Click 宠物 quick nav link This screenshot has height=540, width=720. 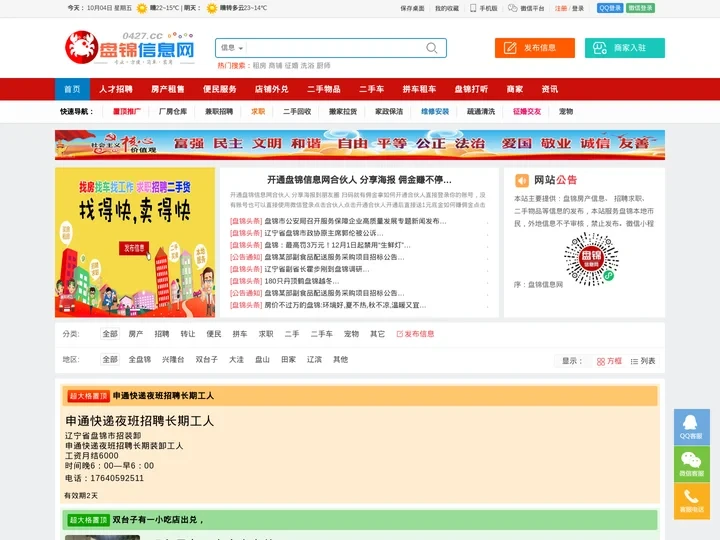coord(566,112)
